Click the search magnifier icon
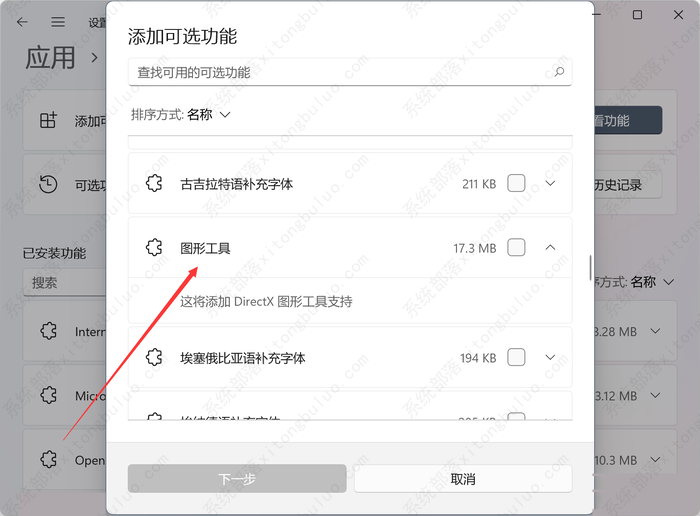 (559, 72)
